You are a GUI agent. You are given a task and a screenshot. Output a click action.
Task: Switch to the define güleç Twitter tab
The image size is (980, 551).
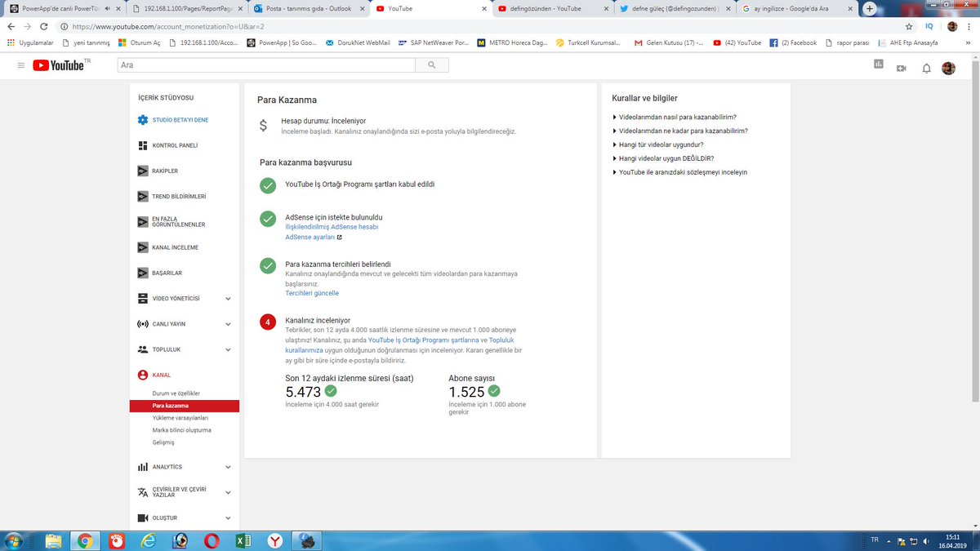[x=674, y=8]
